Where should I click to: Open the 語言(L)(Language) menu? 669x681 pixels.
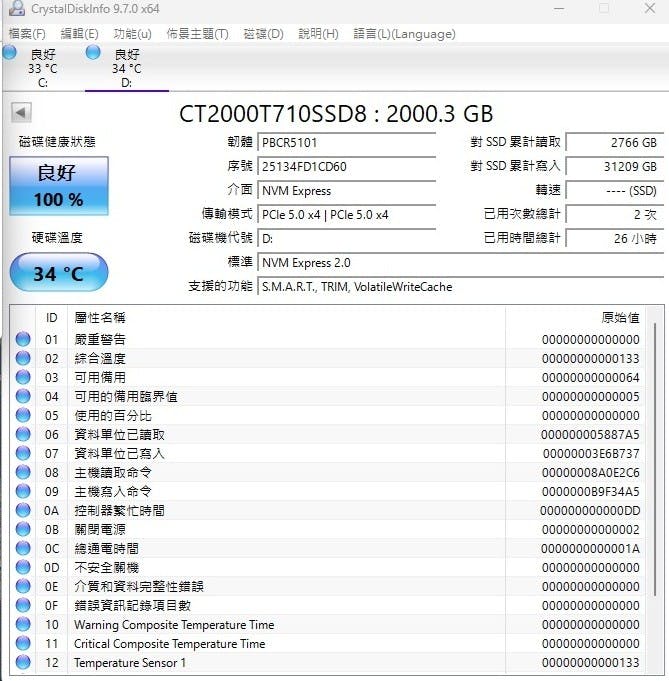click(404, 34)
